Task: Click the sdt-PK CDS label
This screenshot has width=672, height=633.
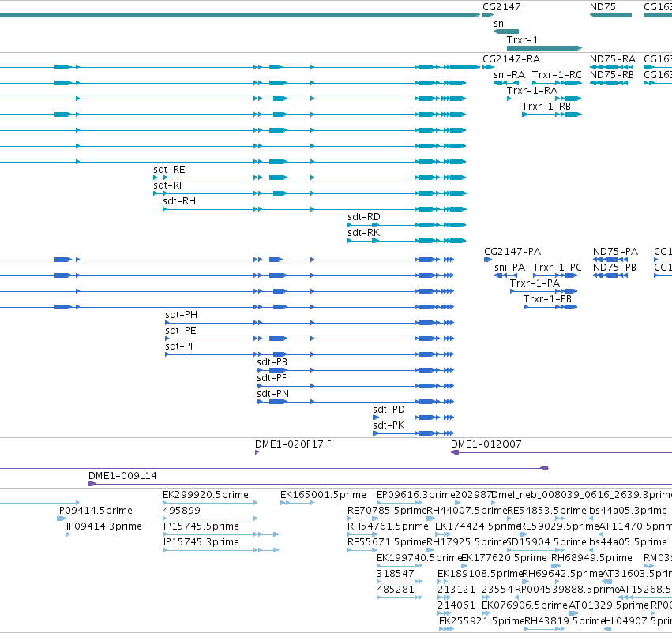Action: coord(389,426)
